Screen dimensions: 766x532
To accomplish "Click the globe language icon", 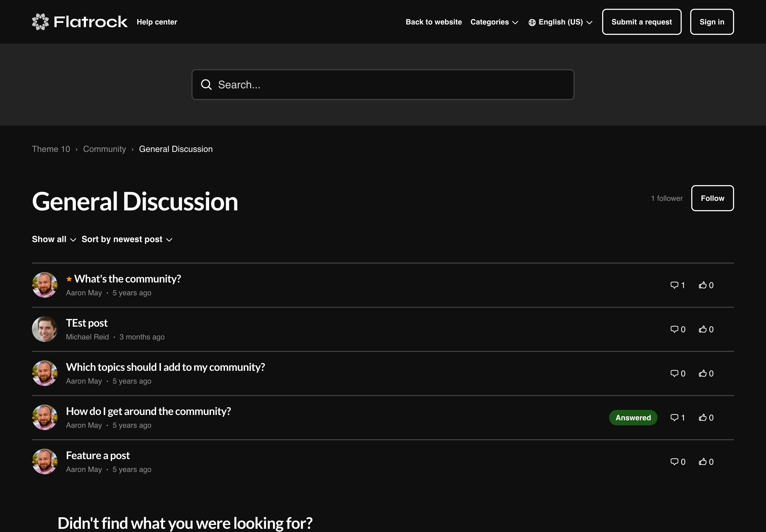I will click(x=532, y=22).
